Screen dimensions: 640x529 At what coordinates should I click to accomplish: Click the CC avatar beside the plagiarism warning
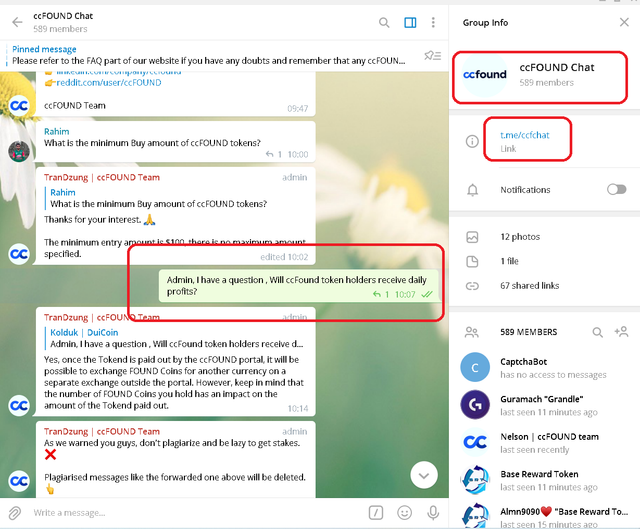coord(19,481)
